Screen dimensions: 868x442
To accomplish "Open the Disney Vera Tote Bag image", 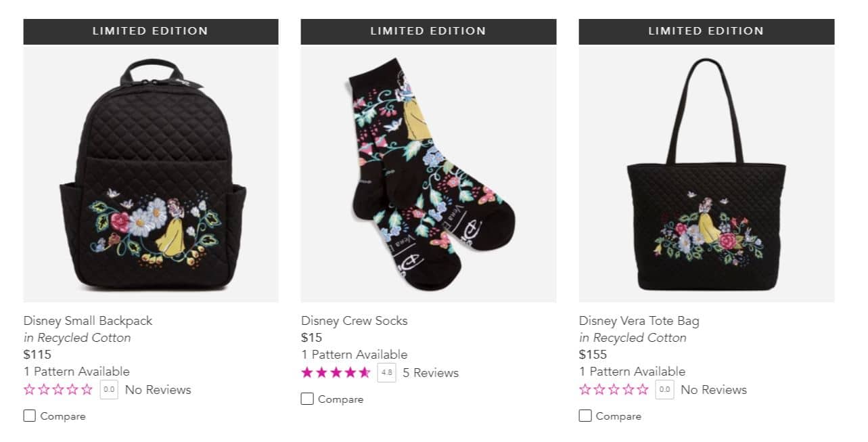I will 706,174.
